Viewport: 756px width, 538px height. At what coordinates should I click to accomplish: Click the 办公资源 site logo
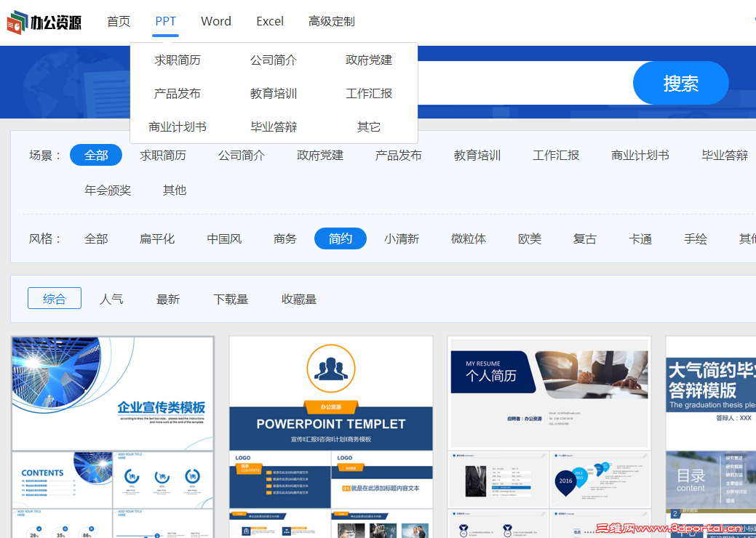[x=44, y=22]
